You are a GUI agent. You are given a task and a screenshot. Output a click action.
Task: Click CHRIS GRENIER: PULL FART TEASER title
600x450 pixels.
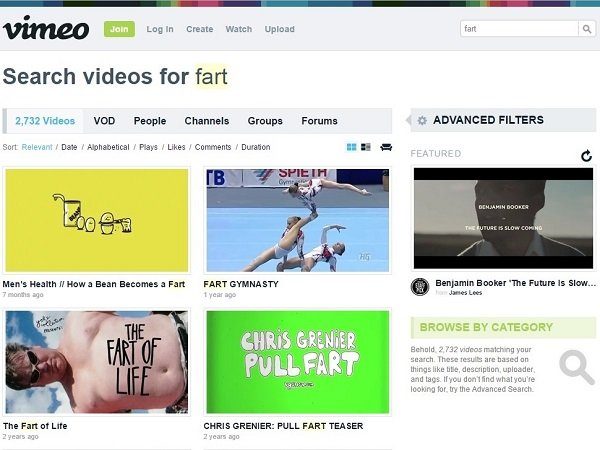tap(283, 426)
